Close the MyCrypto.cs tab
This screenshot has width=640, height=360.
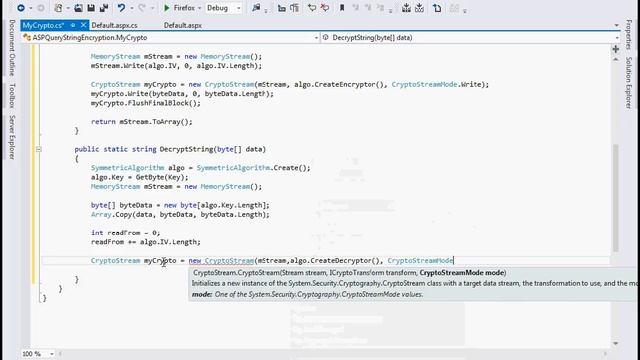(83, 25)
